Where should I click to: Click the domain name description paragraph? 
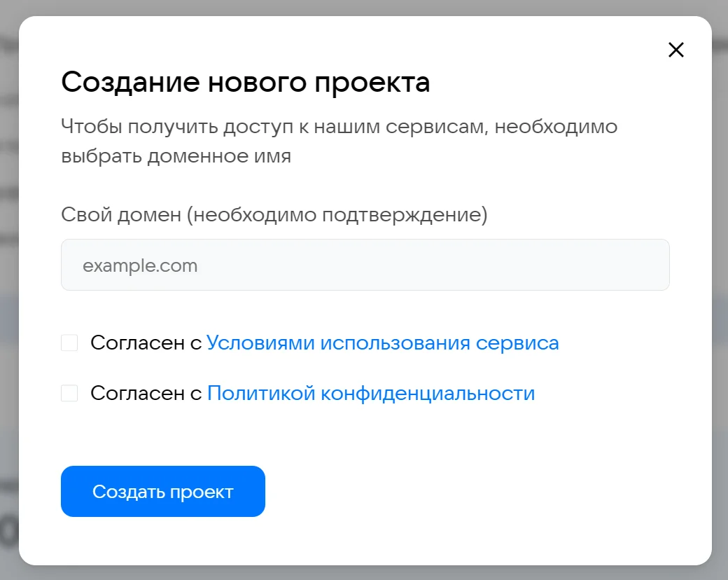click(x=339, y=141)
